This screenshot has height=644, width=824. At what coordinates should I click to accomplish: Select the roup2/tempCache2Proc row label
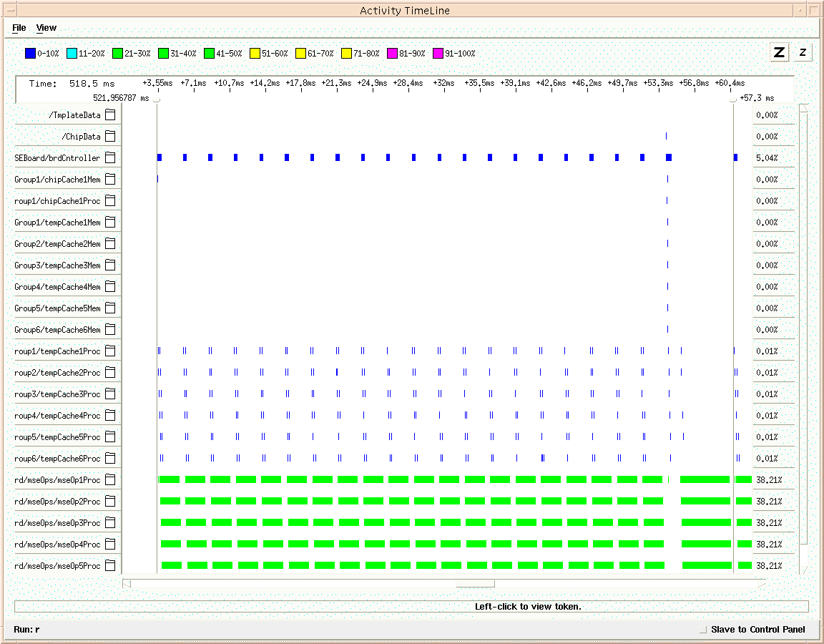point(57,373)
